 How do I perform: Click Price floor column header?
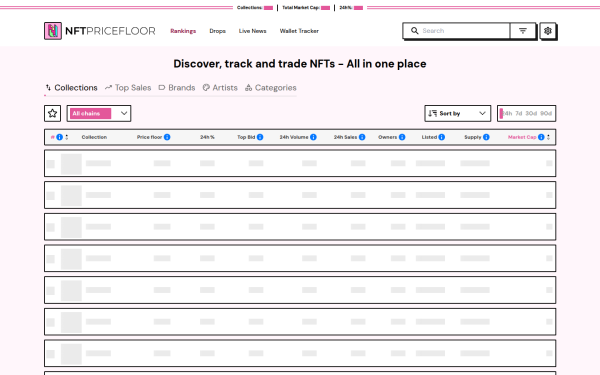149,137
